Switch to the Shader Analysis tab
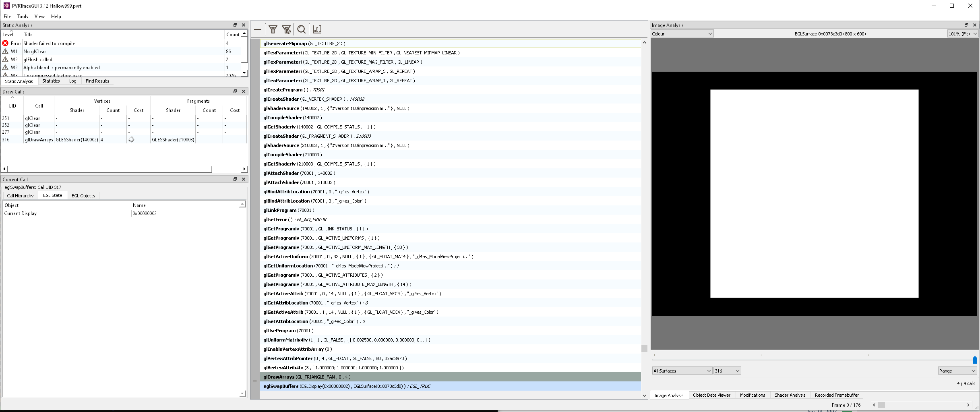 790,395
